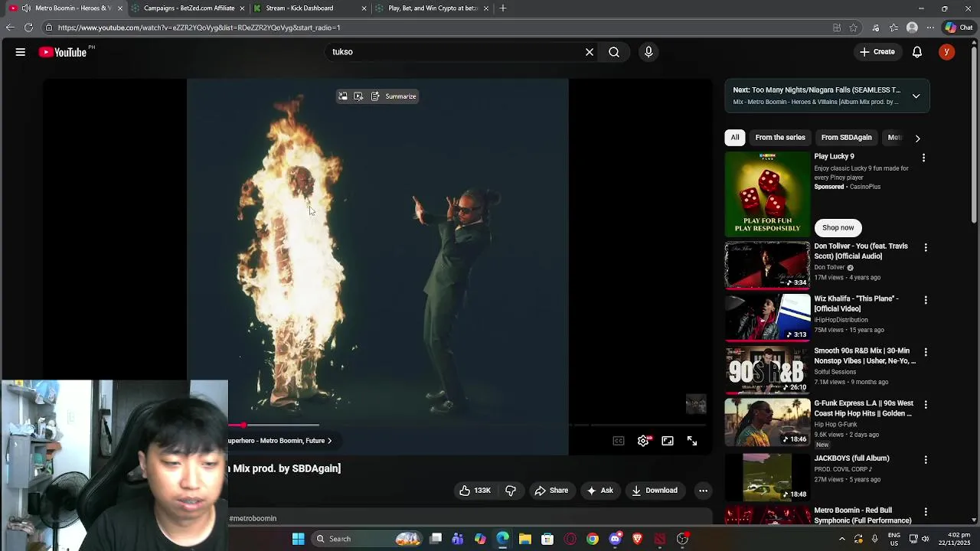Click the Create button

(x=877, y=52)
